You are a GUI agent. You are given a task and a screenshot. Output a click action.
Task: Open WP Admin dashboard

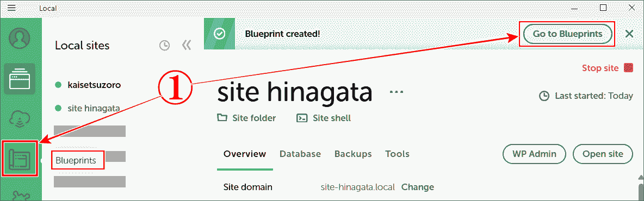[534, 154]
